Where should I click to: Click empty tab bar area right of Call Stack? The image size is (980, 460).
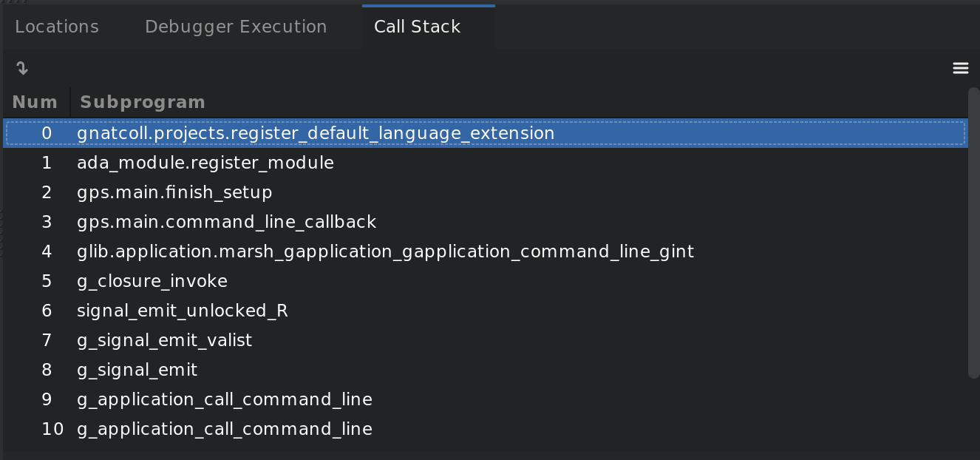click(736, 27)
